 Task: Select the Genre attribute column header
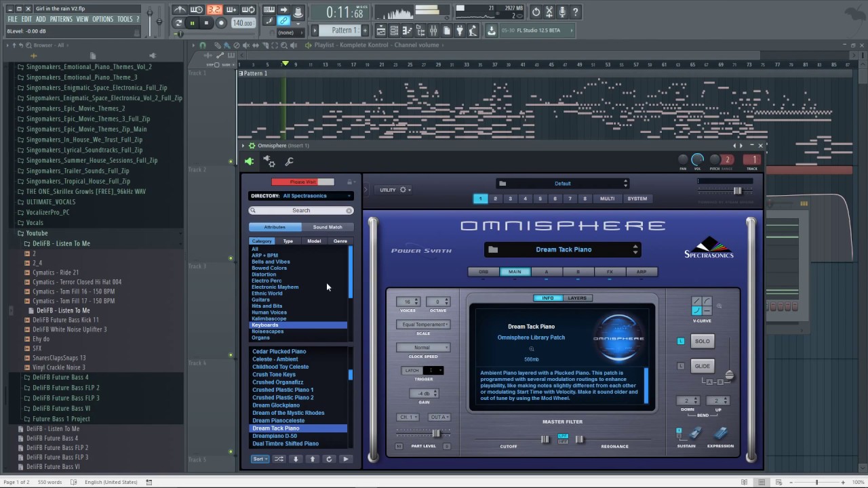(x=340, y=241)
